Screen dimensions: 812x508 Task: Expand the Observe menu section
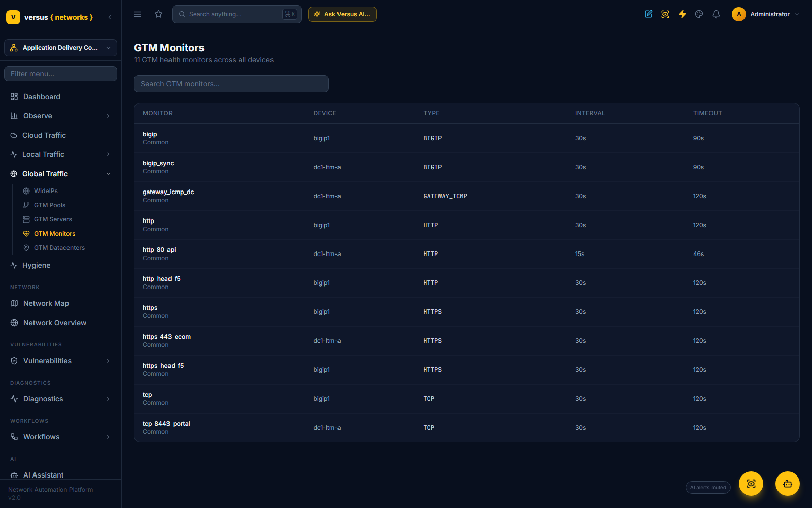[x=60, y=116]
